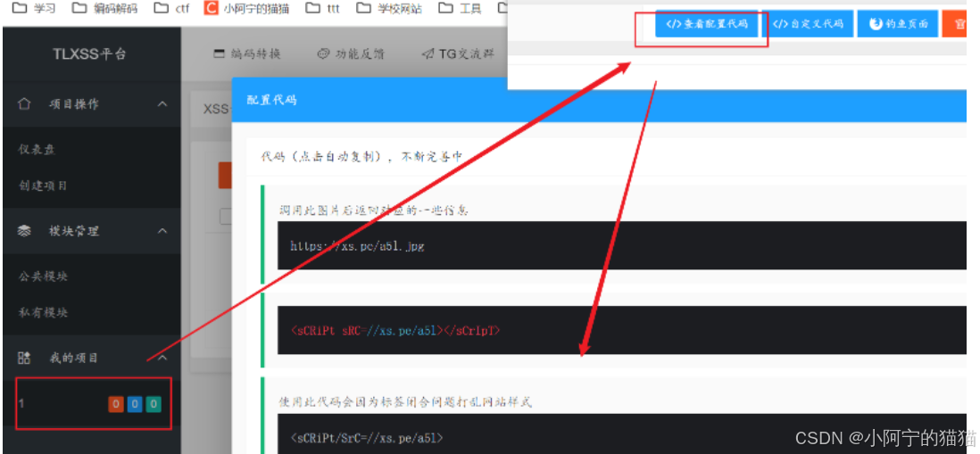
Task: Click the 模块管理 section label
Action: (x=74, y=231)
